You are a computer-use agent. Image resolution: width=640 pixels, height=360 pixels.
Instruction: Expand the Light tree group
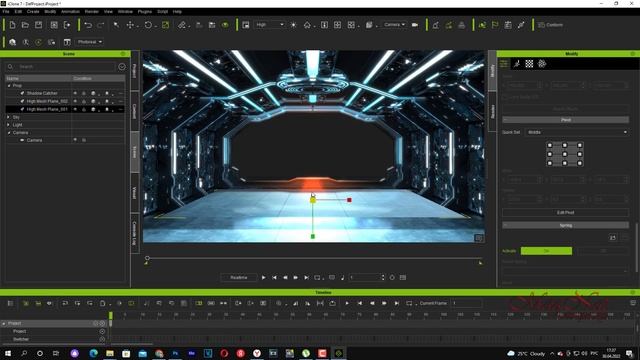[x=9, y=125]
